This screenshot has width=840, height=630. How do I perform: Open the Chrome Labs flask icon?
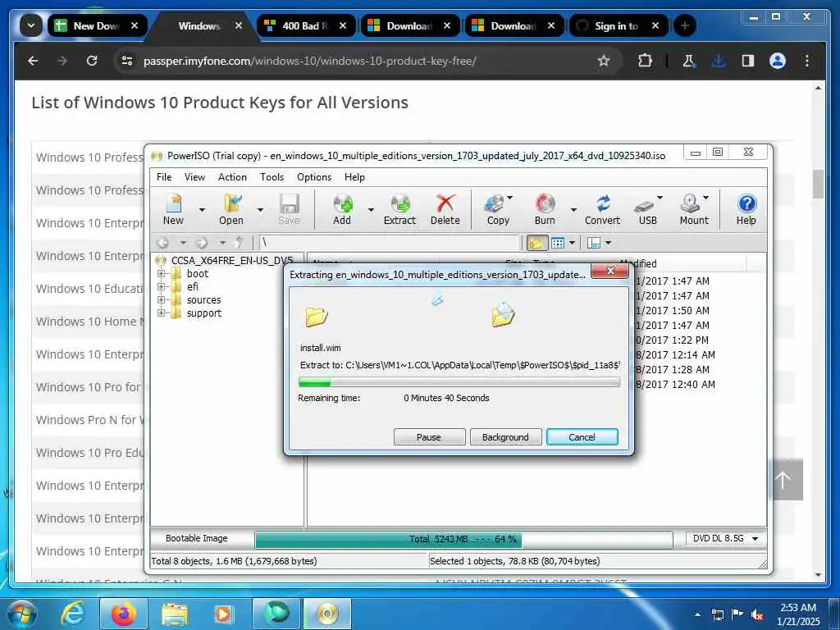point(688,61)
